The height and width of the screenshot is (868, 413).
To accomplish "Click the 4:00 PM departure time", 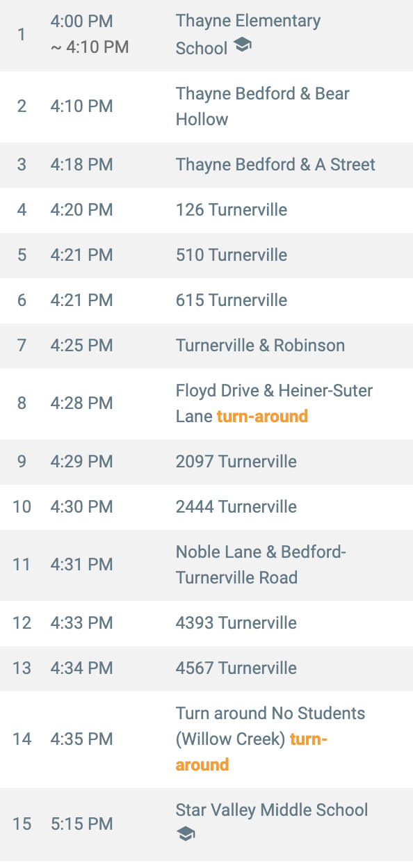I will coord(81,22).
